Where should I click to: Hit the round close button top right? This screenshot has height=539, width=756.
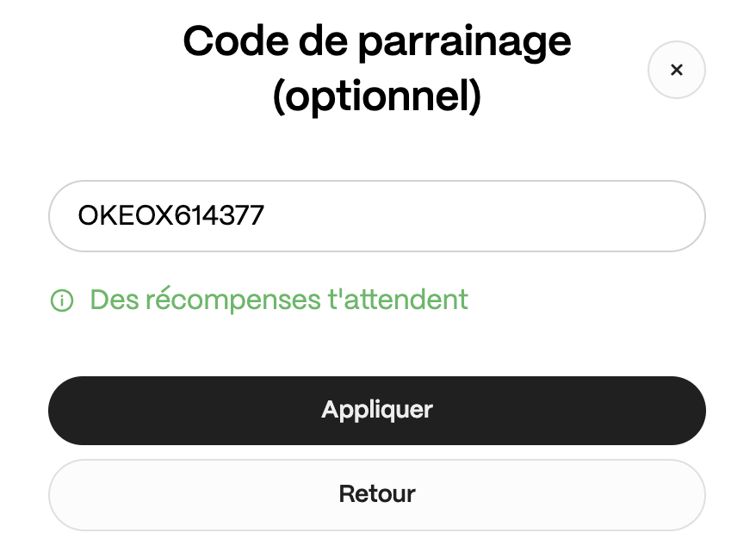(676, 70)
